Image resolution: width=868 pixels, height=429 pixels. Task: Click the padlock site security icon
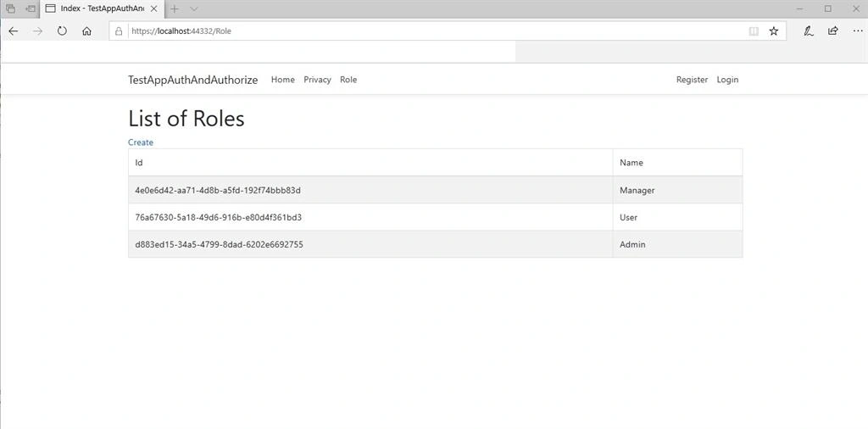[119, 31]
